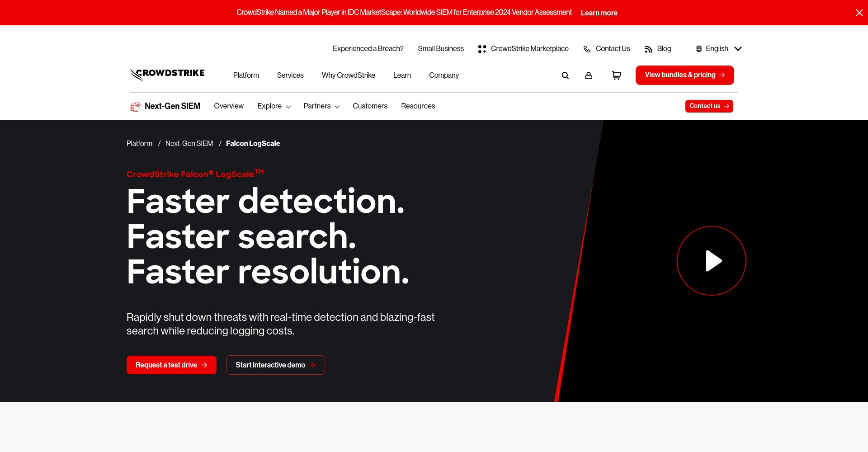The image size is (868, 452).
Task: Open the Contact Us link text
Action: 613,49
